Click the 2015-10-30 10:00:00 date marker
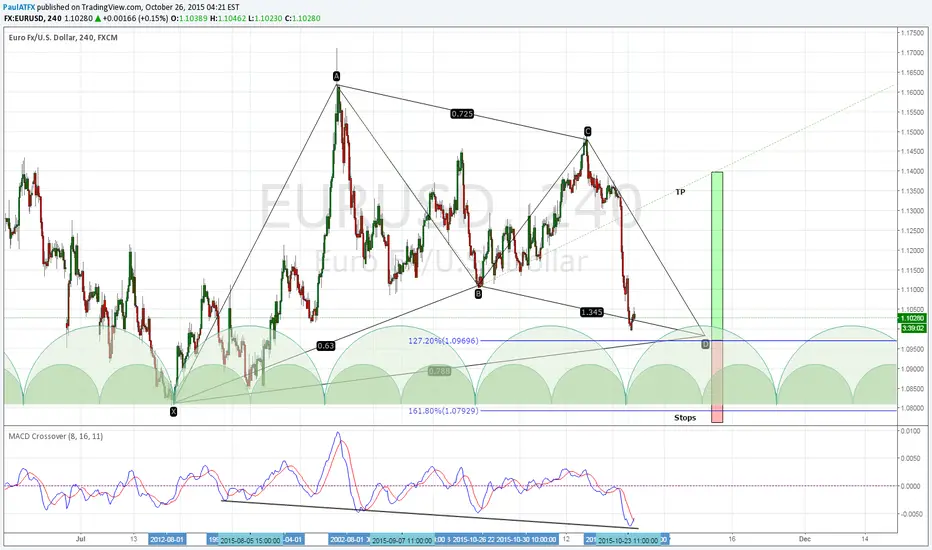Screen dimensions: 932x550 tap(527, 539)
